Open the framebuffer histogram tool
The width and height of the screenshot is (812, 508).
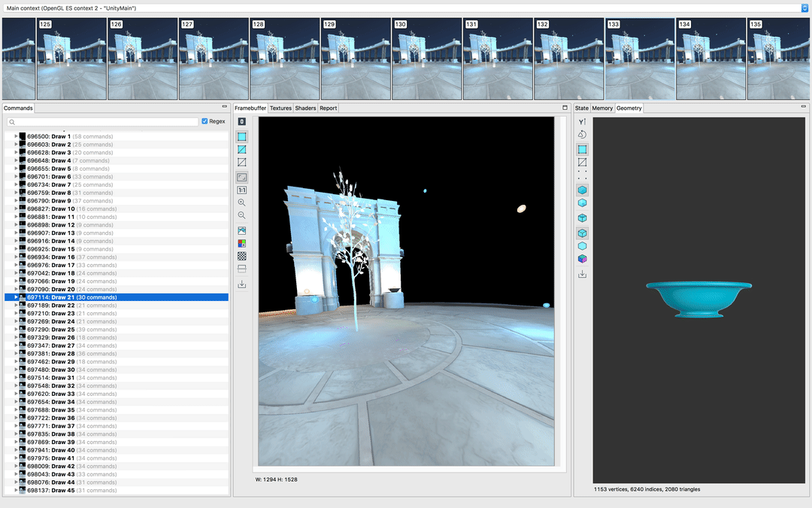coord(242,231)
